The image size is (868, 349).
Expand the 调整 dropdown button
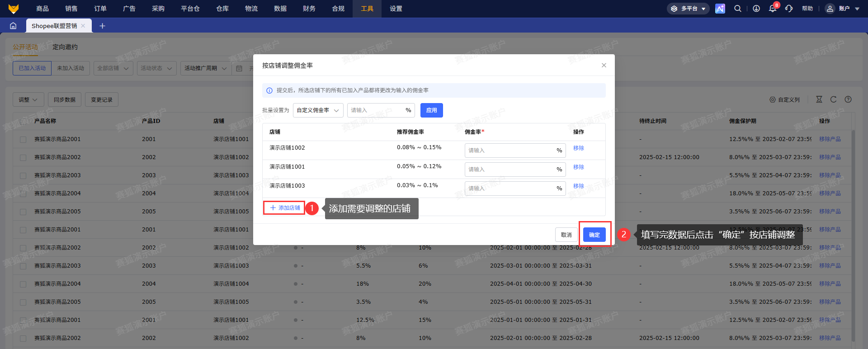tap(28, 99)
